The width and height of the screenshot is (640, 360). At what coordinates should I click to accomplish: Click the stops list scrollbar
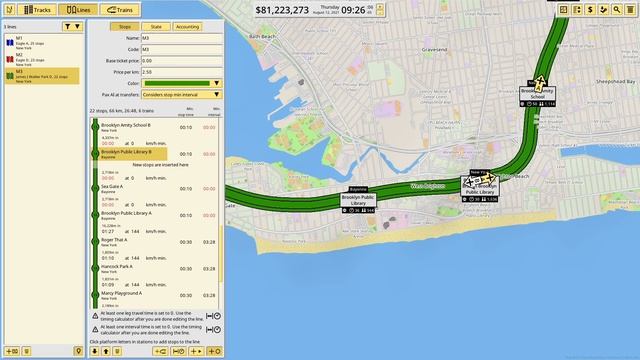point(221,253)
